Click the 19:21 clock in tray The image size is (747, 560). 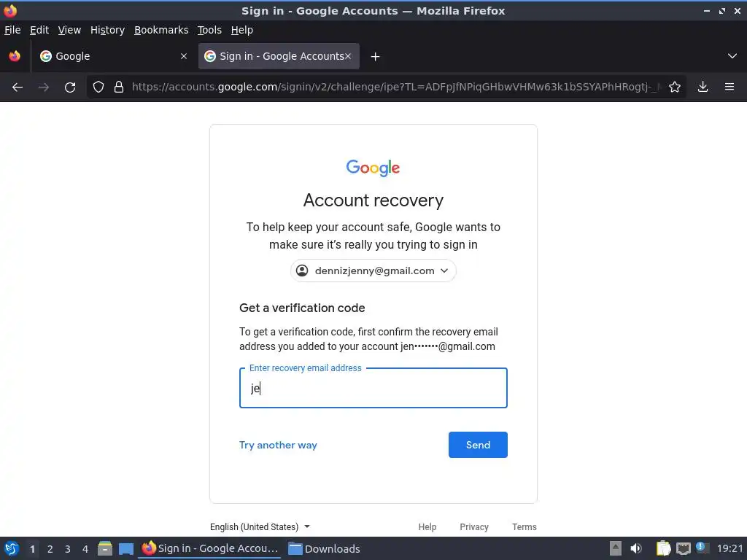(x=729, y=548)
